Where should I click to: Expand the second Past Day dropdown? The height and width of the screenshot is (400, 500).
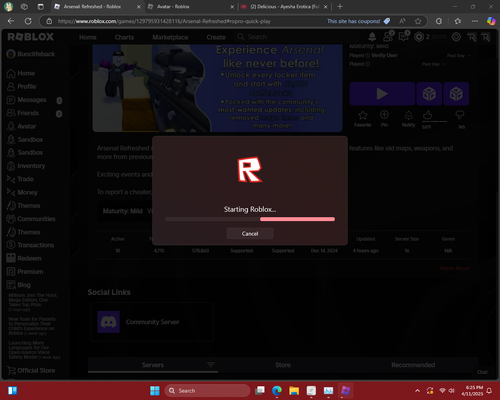[434, 64]
